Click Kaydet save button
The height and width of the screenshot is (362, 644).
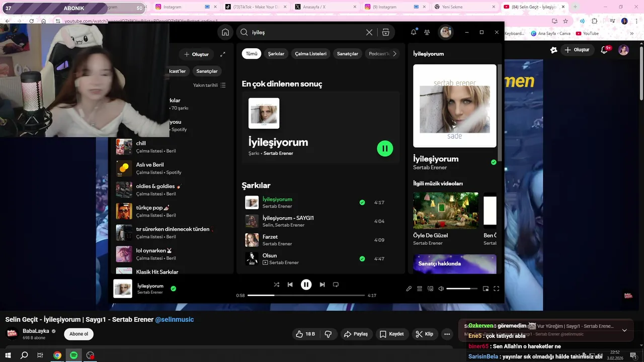391,334
